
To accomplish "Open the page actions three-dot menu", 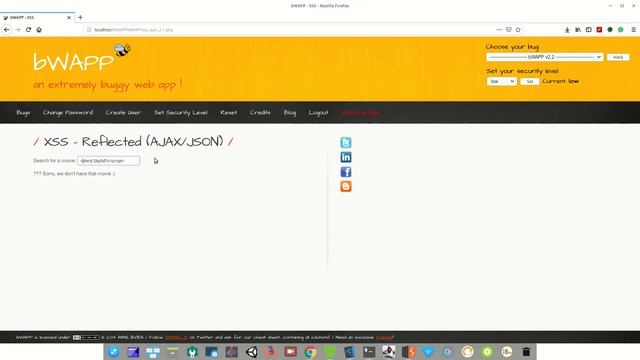I will pos(499,29).
